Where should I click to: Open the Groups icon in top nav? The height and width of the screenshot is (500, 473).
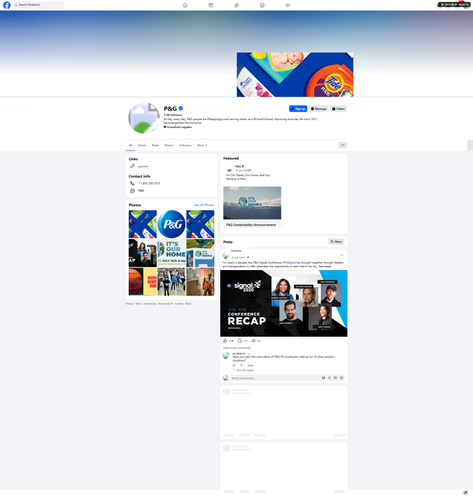pyautogui.click(x=236, y=5)
